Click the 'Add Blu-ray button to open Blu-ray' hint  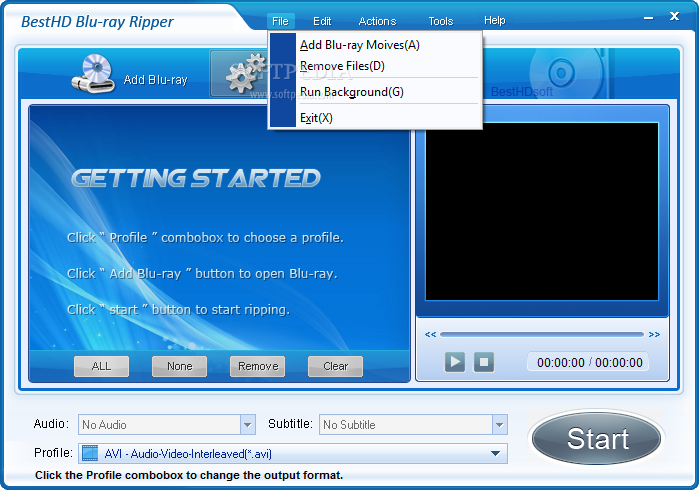[202, 274]
